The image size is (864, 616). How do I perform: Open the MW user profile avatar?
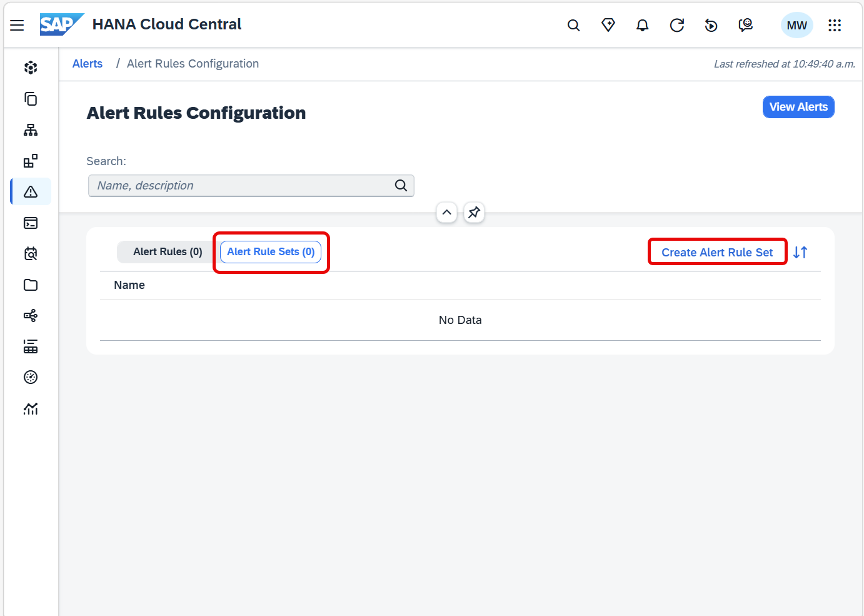coord(796,25)
